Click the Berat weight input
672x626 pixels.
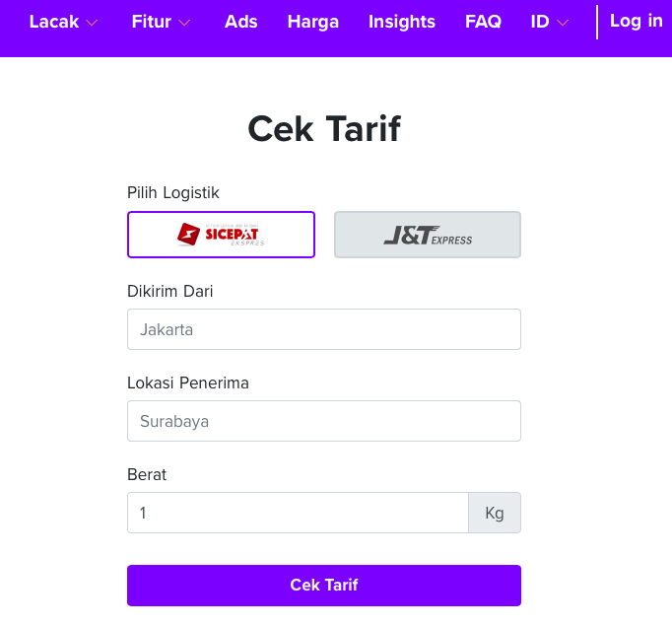[298, 513]
